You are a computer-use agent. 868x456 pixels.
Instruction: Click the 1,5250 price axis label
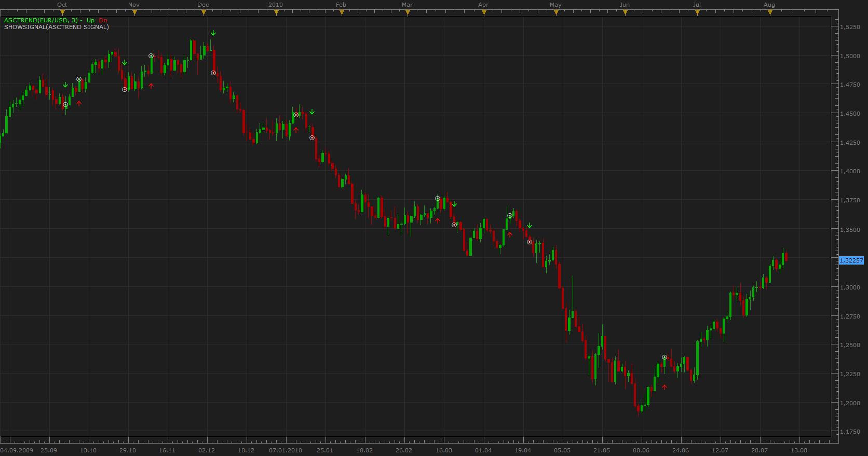click(850, 27)
